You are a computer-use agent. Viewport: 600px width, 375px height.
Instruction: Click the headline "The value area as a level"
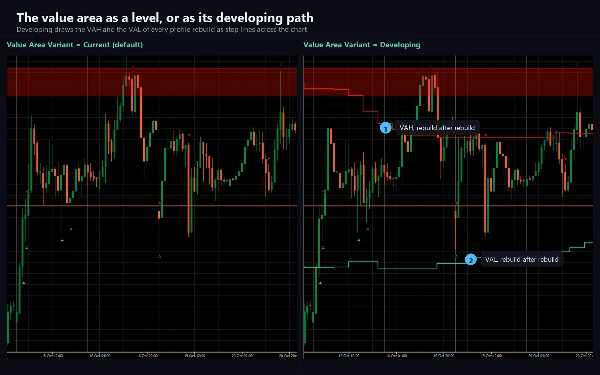tap(165, 18)
